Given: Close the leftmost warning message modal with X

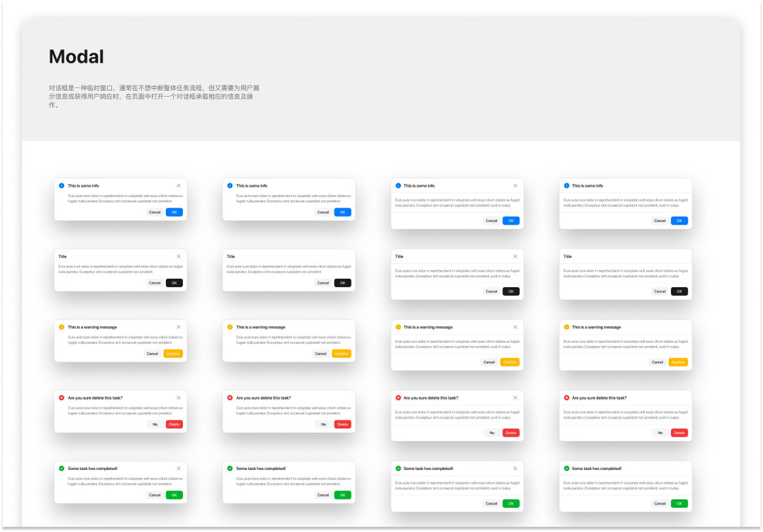Looking at the screenshot, I should coord(178,327).
